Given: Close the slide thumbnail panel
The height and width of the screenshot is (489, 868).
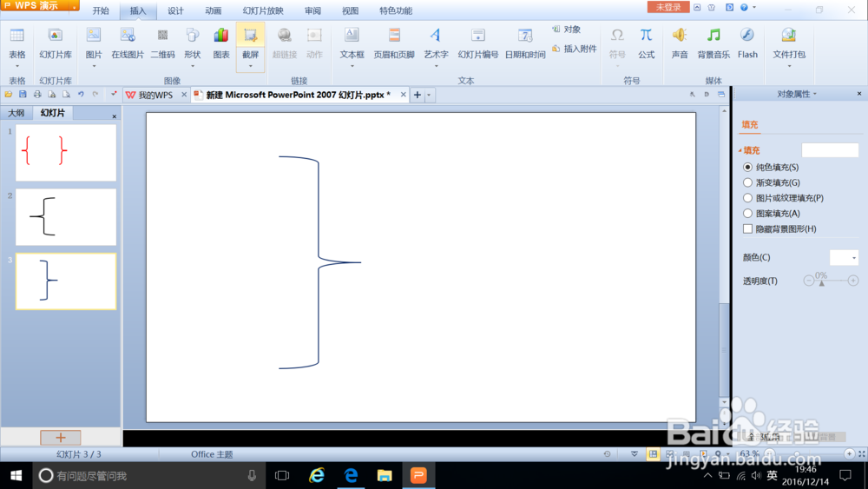Looking at the screenshot, I should [x=115, y=116].
